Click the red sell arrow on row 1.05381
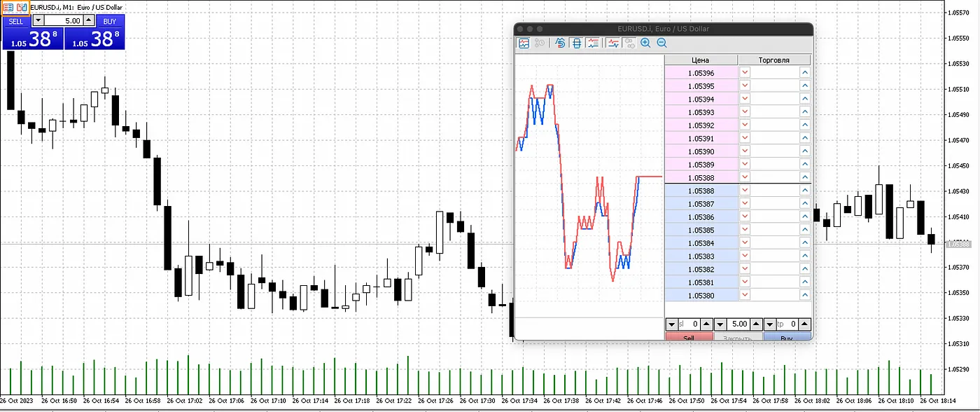This screenshot has height=412, width=980. [745, 282]
